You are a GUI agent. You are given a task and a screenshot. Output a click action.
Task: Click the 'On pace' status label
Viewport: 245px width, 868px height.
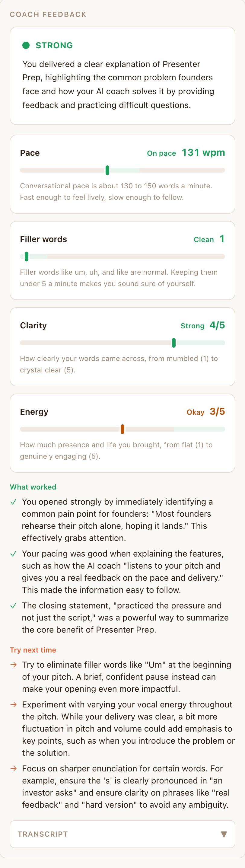(x=161, y=153)
